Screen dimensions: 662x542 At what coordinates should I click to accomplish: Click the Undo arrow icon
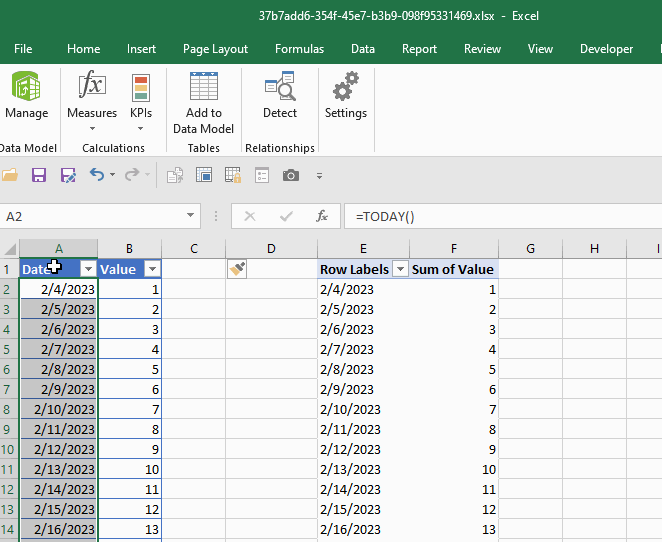pyautogui.click(x=96, y=175)
